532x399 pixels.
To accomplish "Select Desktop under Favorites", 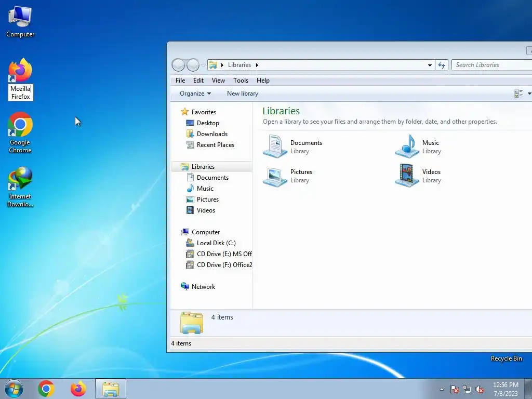I will 208,123.
